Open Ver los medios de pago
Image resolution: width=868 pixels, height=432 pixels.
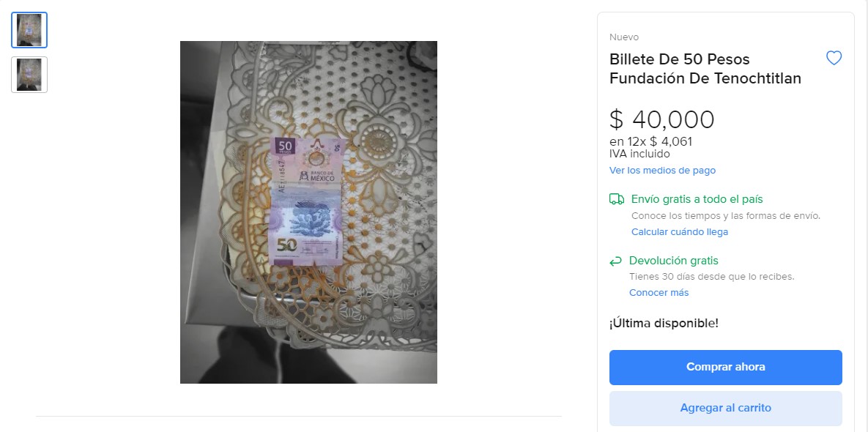(663, 171)
